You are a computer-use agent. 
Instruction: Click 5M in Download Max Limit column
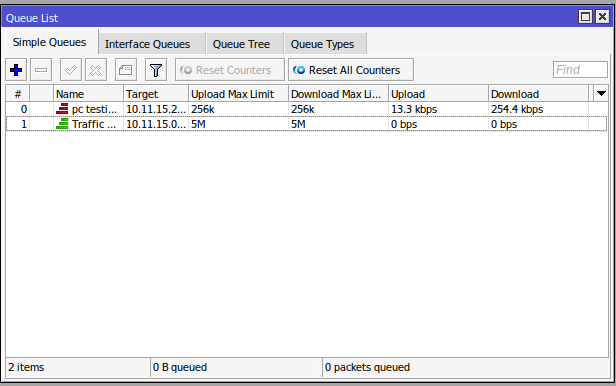(298, 124)
